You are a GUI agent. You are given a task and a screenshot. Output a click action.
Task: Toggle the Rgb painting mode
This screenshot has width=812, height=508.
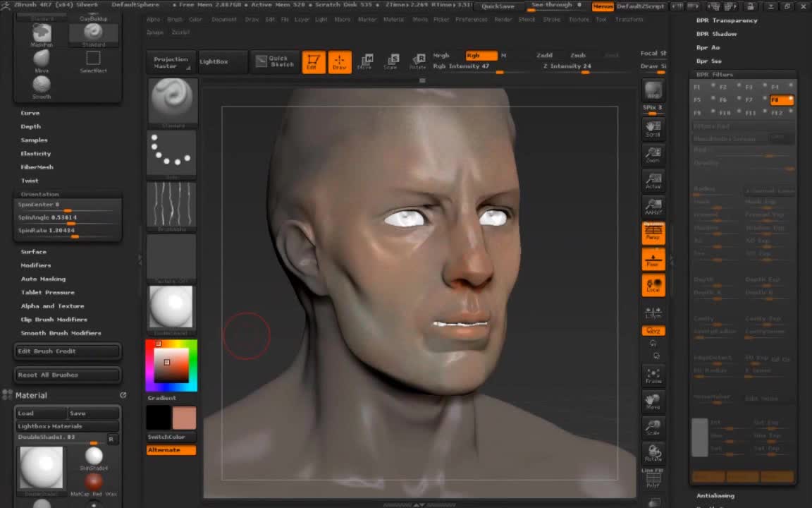tap(481, 56)
